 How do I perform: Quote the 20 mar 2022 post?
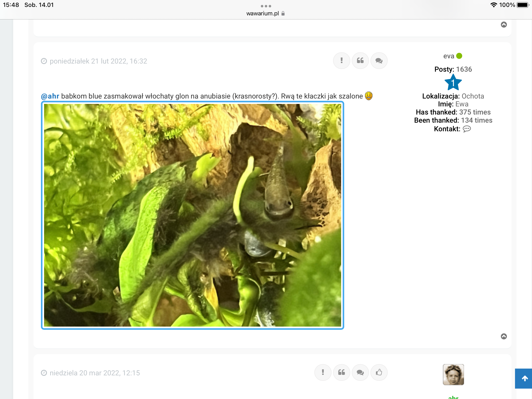coord(341,372)
